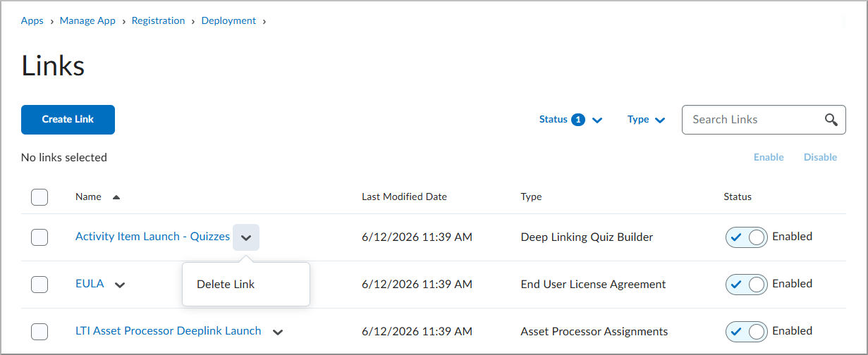The width and height of the screenshot is (868, 355).
Task: Open the Status filter dropdown
Action: (x=570, y=120)
